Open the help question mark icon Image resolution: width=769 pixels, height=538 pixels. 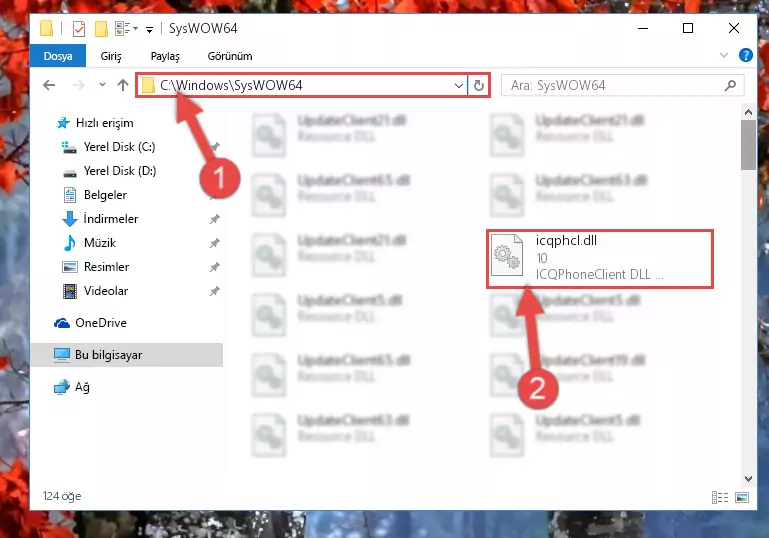745,55
